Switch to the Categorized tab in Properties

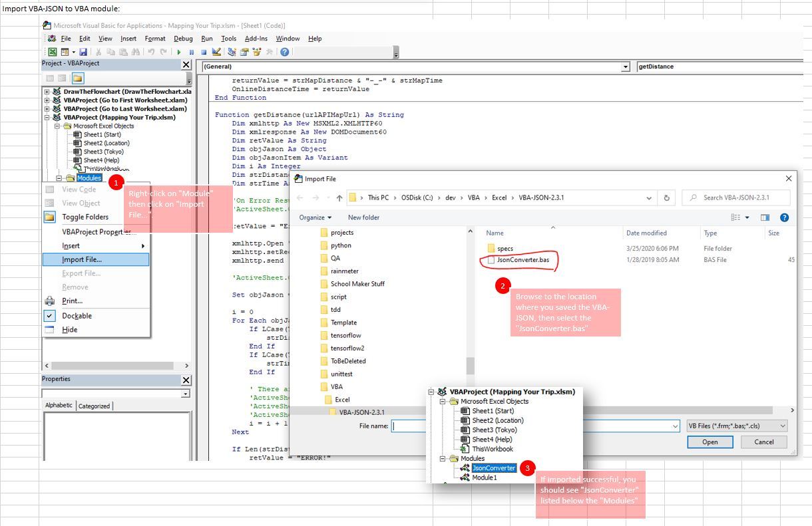pos(94,406)
